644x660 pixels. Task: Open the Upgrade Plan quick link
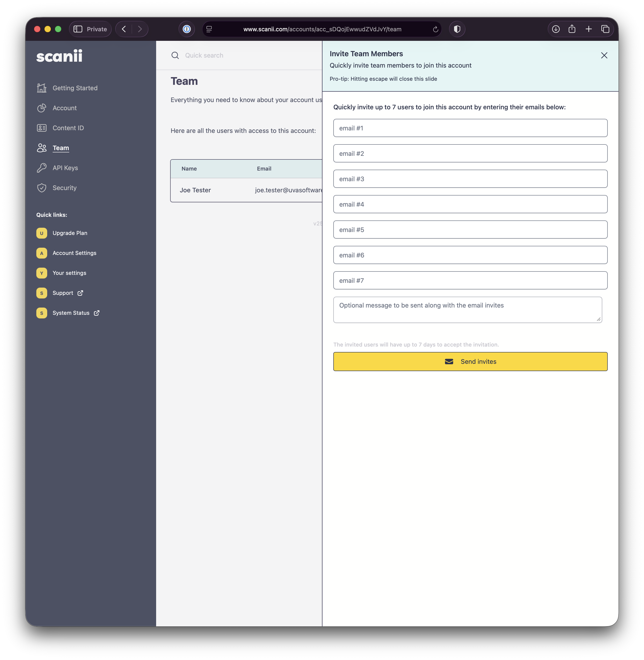point(70,233)
